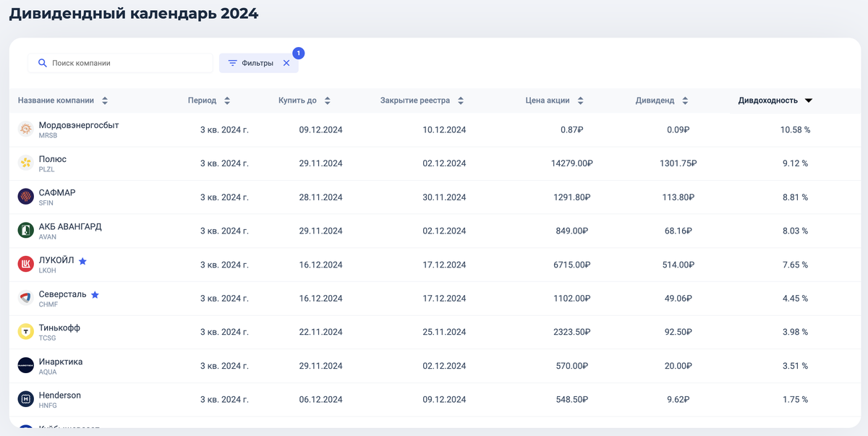This screenshot has height=436, width=868.
Task: Toggle the favorite star next to ЛУКОЙЛ
Action: 82,260
